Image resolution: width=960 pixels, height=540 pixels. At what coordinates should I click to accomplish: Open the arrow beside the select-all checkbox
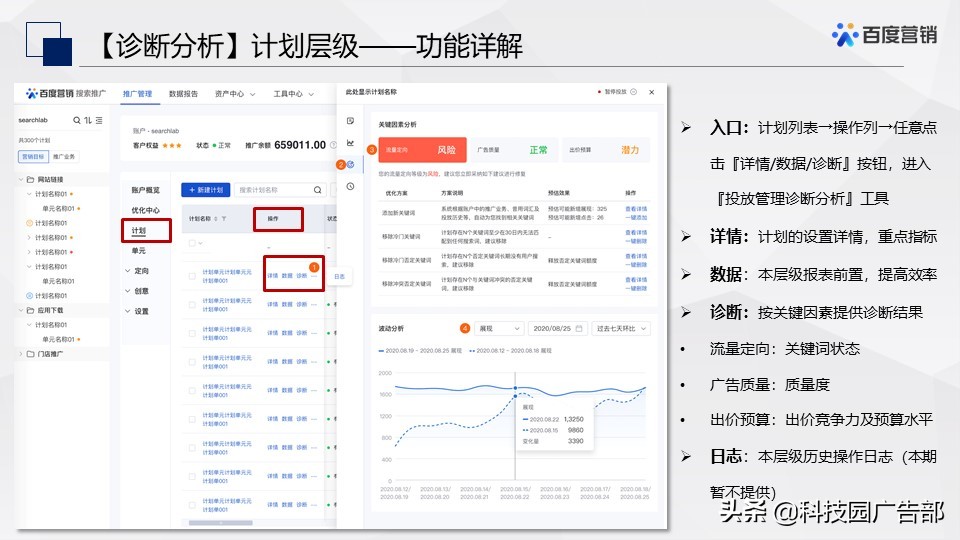[201, 243]
